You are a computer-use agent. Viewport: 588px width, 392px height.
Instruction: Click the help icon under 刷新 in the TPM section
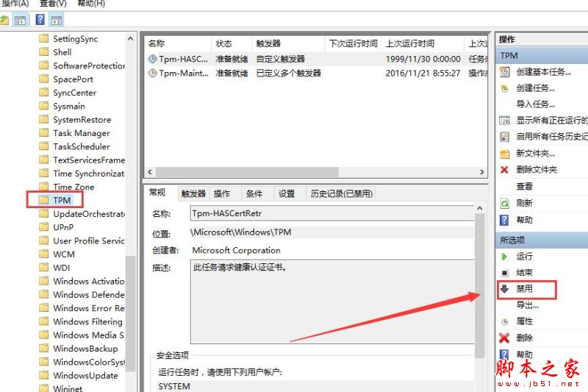(505, 220)
